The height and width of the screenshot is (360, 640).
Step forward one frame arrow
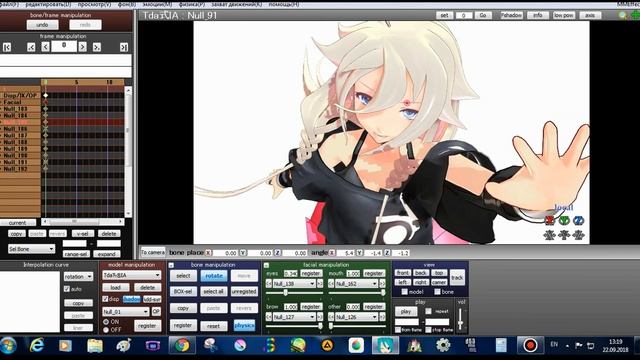click(82, 47)
